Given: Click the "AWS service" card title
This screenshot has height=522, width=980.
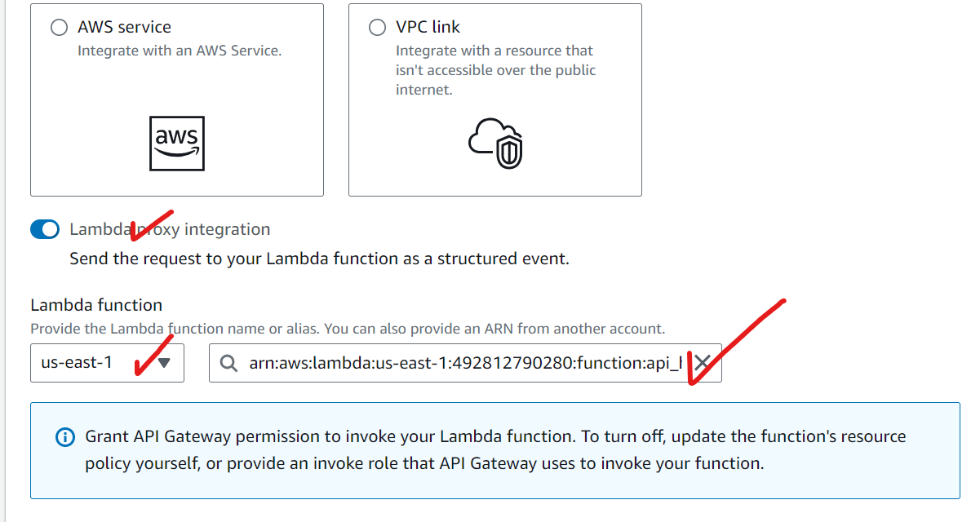Looking at the screenshot, I should [125, 27].
